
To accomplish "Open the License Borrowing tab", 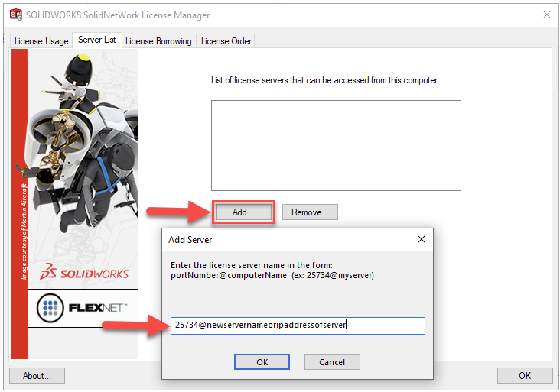I will coord(158,41).
